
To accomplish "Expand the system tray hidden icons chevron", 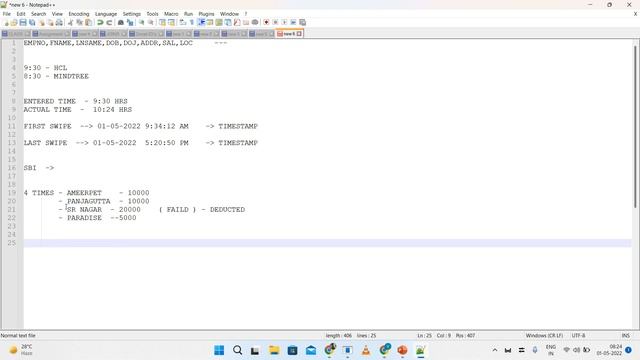I will 495,350.
